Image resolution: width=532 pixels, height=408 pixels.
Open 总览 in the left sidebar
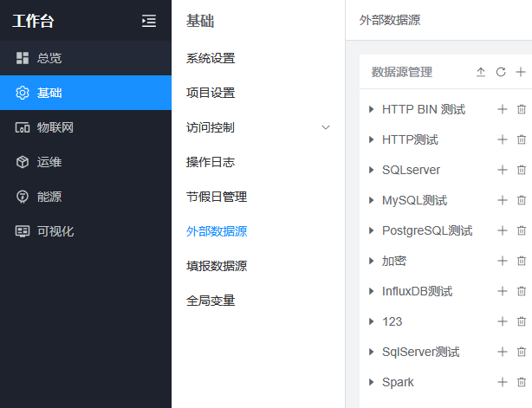(49, 58)
